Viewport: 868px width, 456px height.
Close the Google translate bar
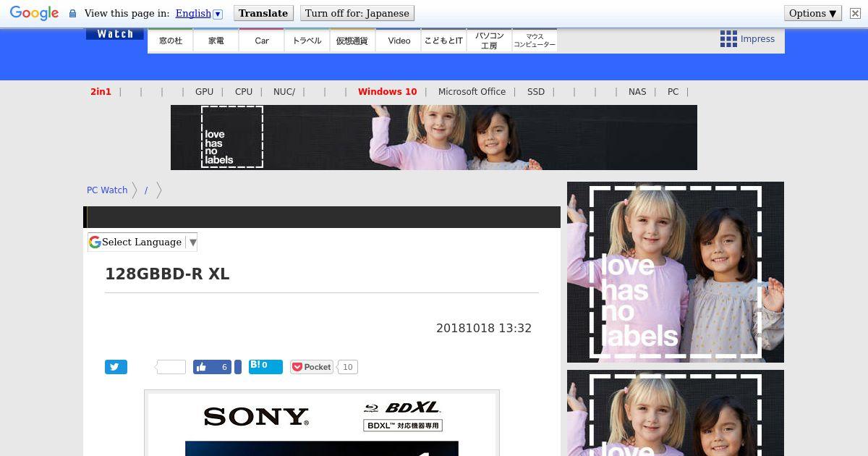(854, 13)
